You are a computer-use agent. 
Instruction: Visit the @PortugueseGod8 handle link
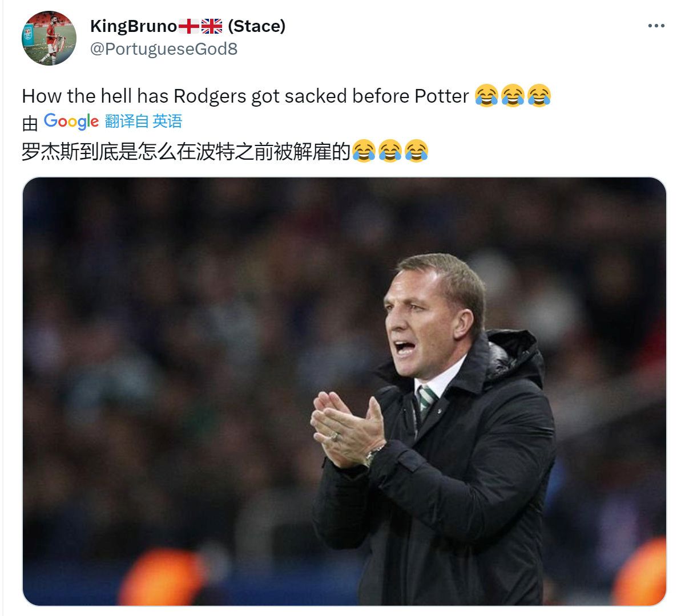tap(164, 49)
